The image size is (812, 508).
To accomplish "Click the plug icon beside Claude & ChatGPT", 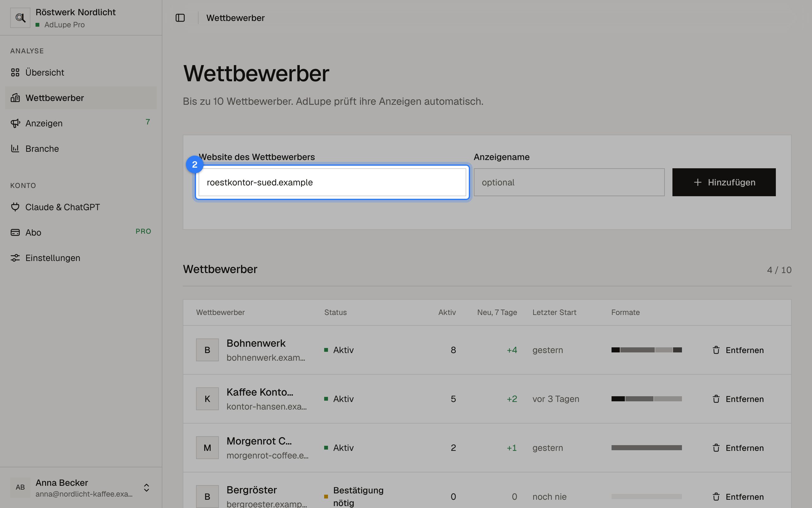I will pyautogui.click(x=15, y=207).
